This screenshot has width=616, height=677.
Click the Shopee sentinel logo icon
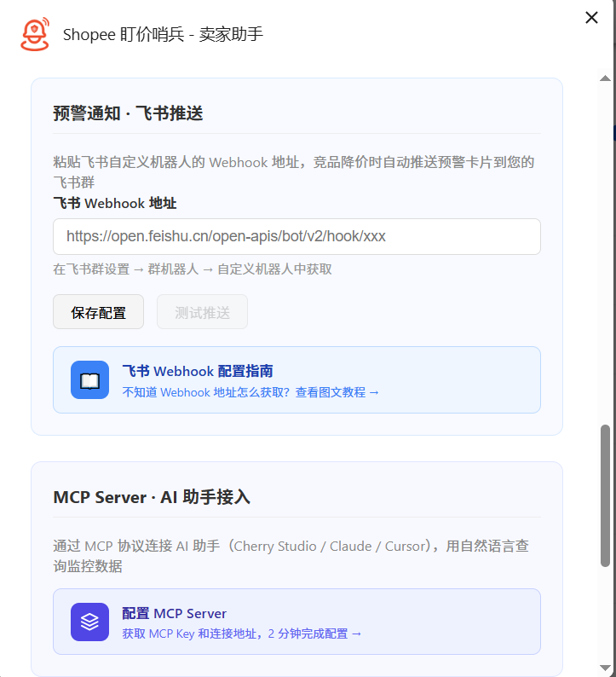(x=35, y=34)
